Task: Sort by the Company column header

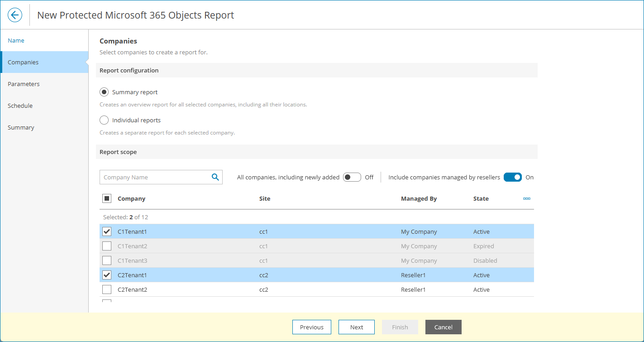Action: click(132, 198)
